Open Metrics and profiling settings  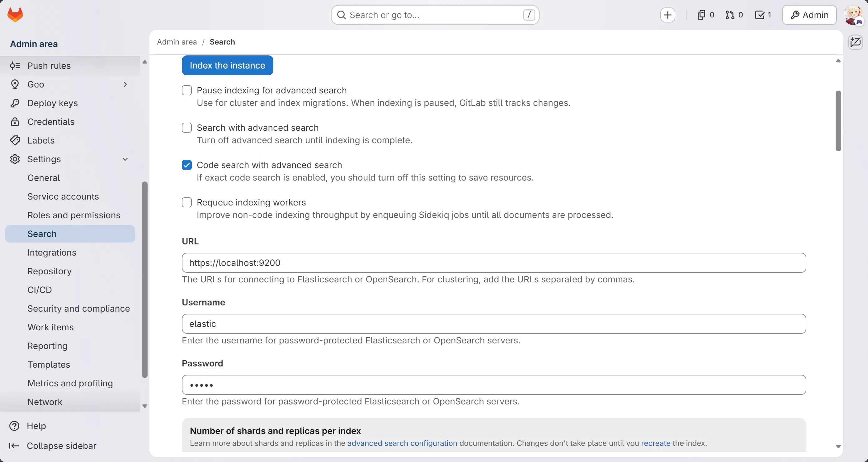click(70, 384)
